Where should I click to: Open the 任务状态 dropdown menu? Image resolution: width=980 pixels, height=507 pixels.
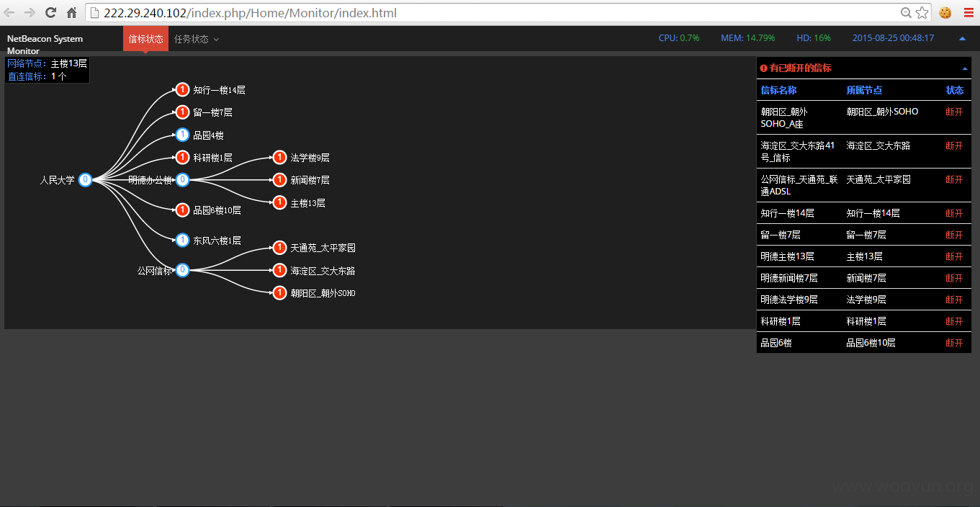point(197,39)
